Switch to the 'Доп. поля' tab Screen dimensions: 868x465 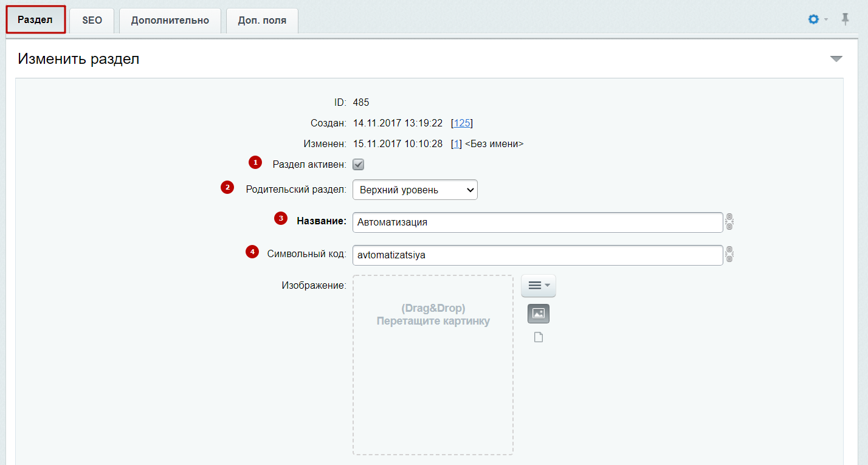pos(262,20)
